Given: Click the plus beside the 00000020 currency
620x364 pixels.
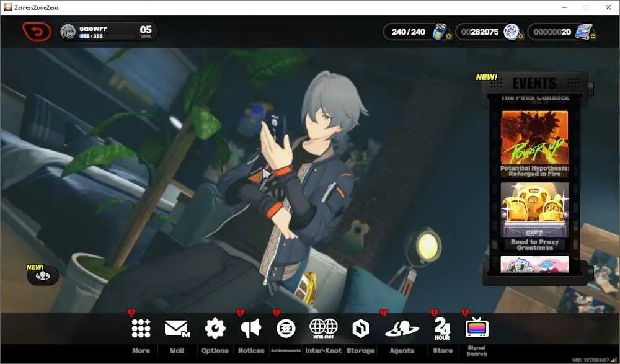Looking at the screenshot, I should (x=593, y=37).
